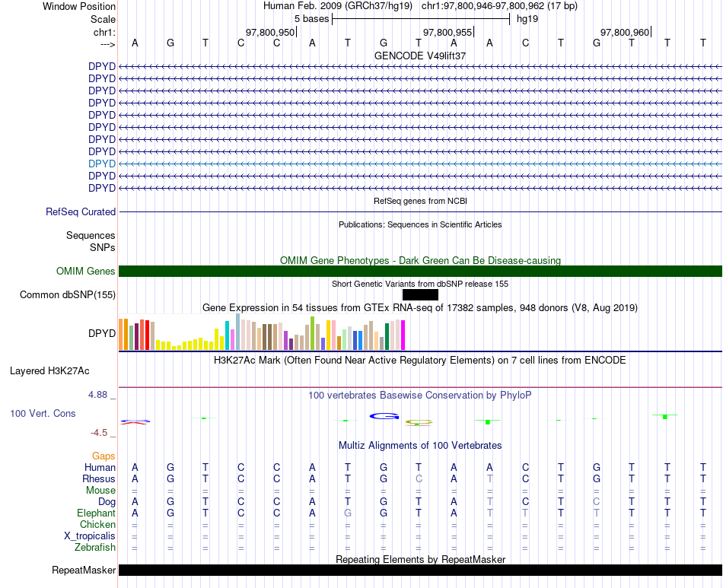Click the orange Gaps label
Viewport: 723px width, 588px height.
[104, 456]
